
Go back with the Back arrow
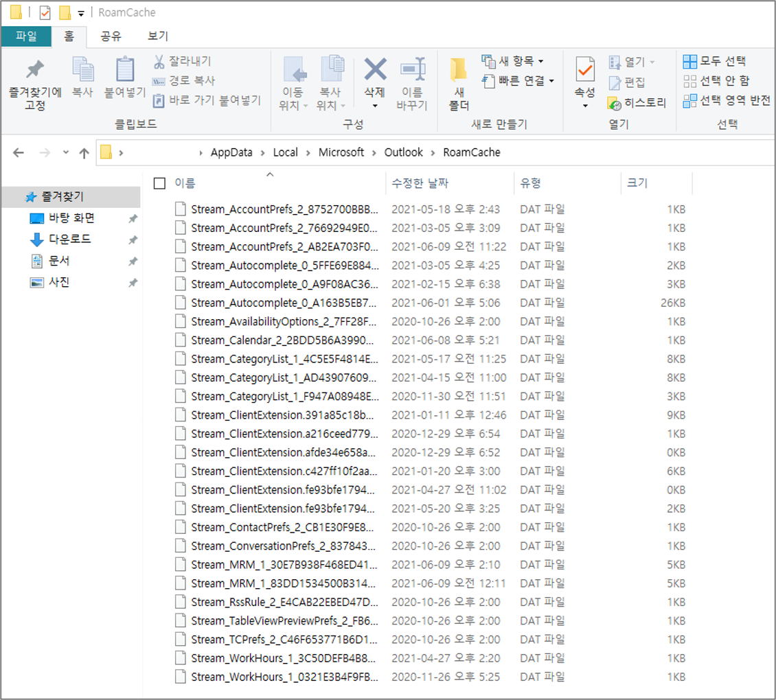pyautogui.click(x=19, y=153)
